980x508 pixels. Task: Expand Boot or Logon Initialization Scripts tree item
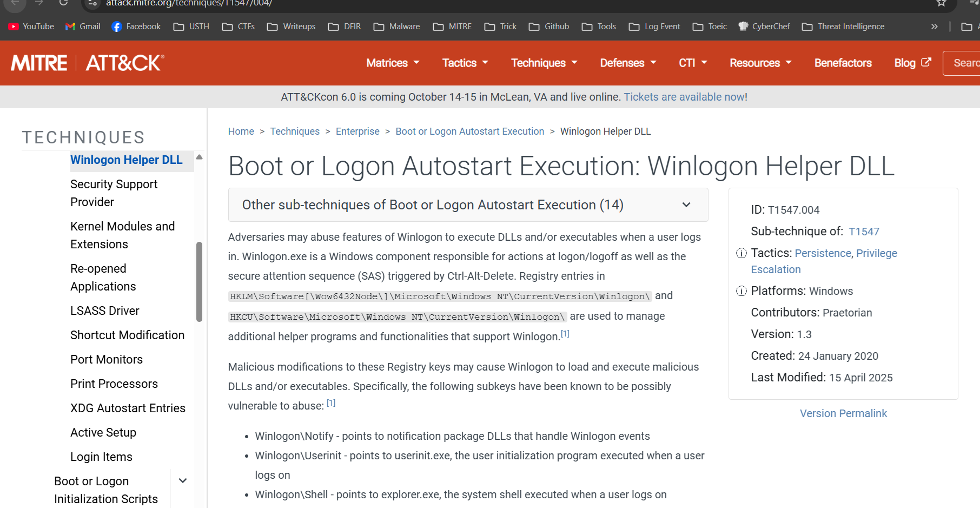pyautogui.click(x=183, y=481)
